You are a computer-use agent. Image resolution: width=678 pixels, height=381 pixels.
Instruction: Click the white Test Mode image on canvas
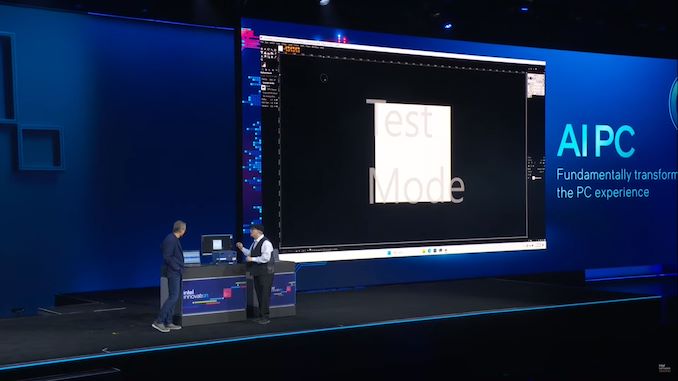click(x=413, y=152)
